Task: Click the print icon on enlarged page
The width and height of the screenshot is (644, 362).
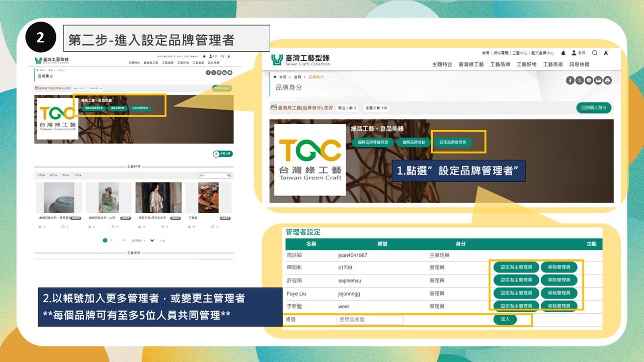Action: 608,80
